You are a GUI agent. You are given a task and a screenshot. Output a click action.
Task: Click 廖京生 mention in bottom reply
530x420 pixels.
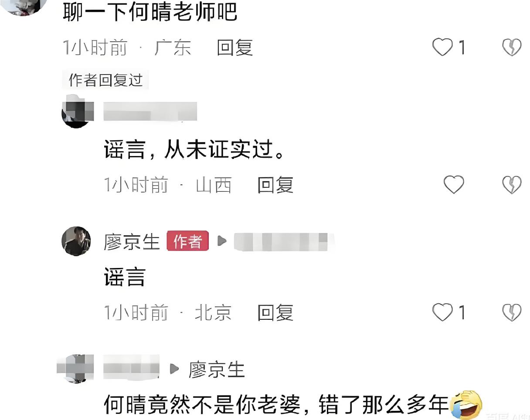[x=217, y=370]
